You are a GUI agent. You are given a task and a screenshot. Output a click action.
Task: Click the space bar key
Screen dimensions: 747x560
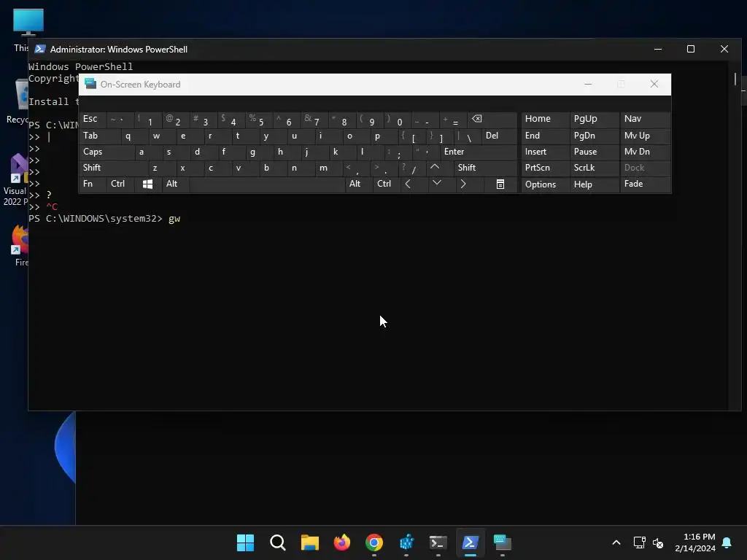click(x=267, y=184)
